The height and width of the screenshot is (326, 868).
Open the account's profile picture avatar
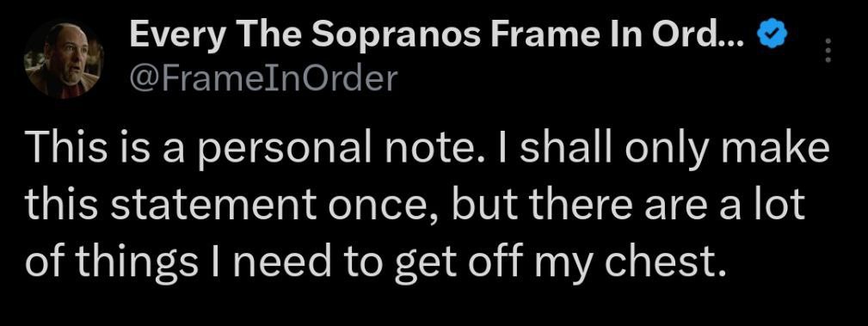pyautogui.click(x=64, y=59)
